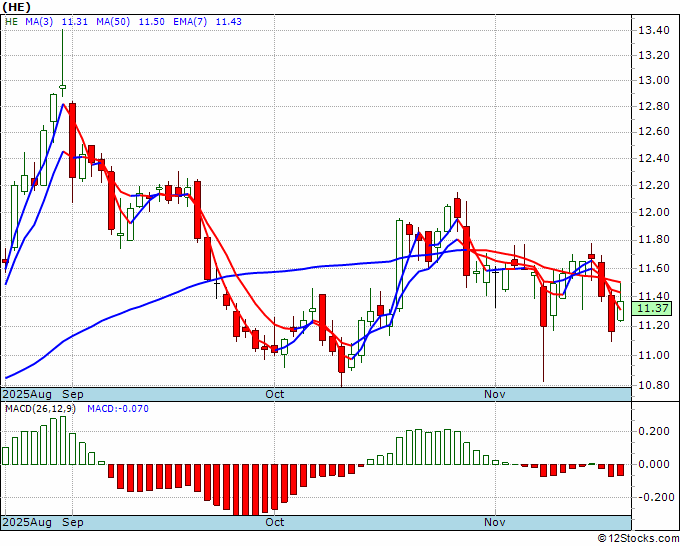Click the MA(50) legend label
Image resolution: width=680 pixels, height=546 pixels.
coord(113,22)
